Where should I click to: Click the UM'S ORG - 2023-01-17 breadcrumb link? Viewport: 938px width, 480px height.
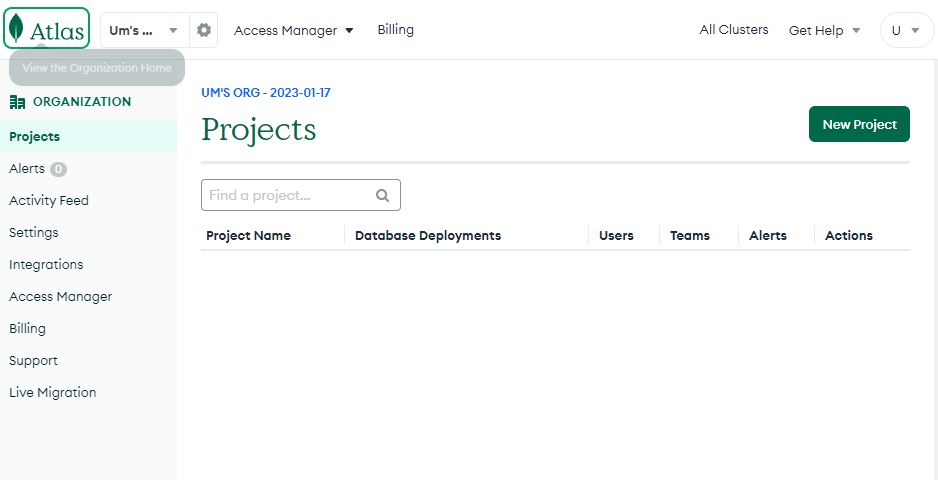pos(266,93)
